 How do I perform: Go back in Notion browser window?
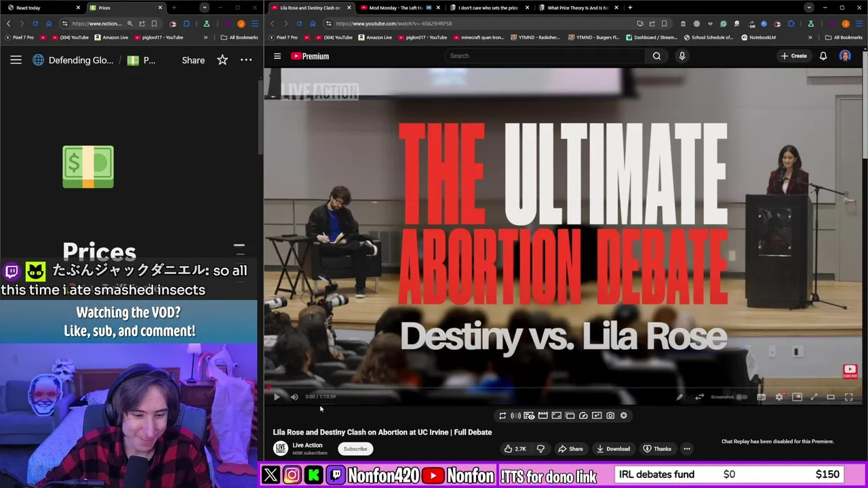click(8, 23)
